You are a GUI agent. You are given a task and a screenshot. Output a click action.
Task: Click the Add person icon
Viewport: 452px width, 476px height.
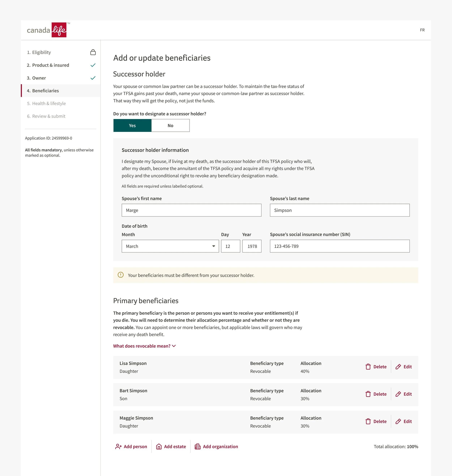click(x=118, y=446)
